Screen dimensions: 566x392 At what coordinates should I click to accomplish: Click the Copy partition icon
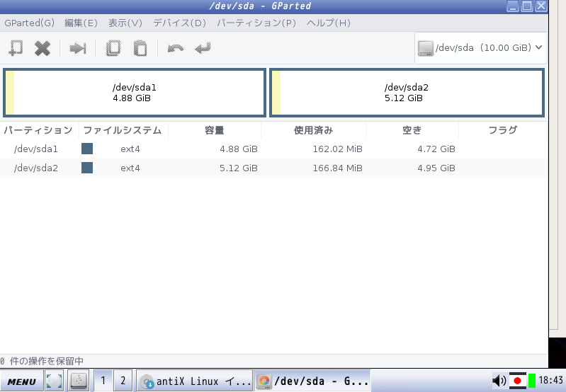(113, 48)
